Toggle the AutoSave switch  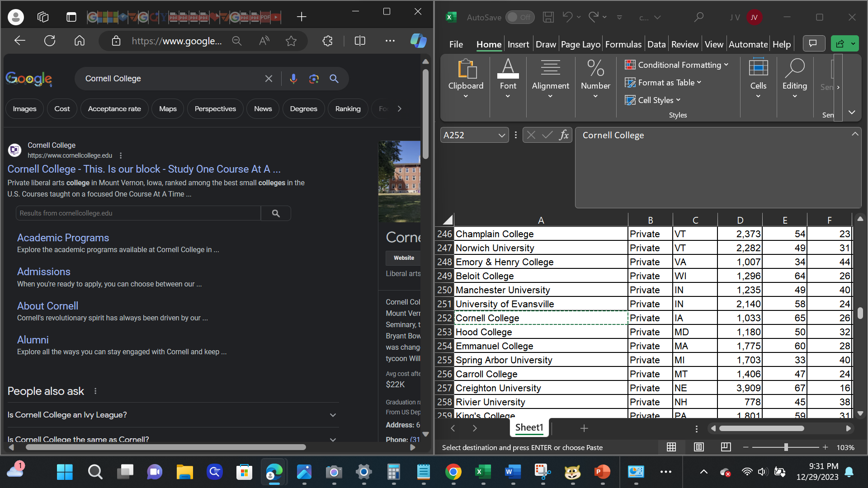(x=519, y=17)
